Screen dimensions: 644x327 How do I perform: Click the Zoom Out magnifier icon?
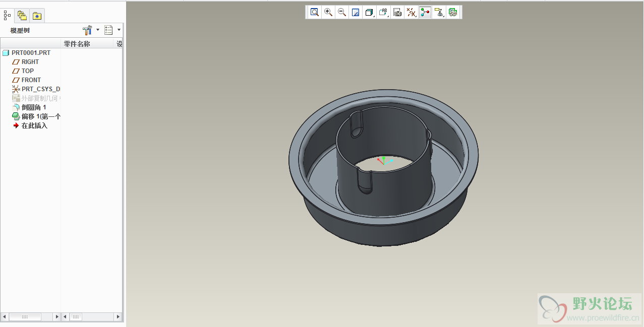[x=342, y=12]
